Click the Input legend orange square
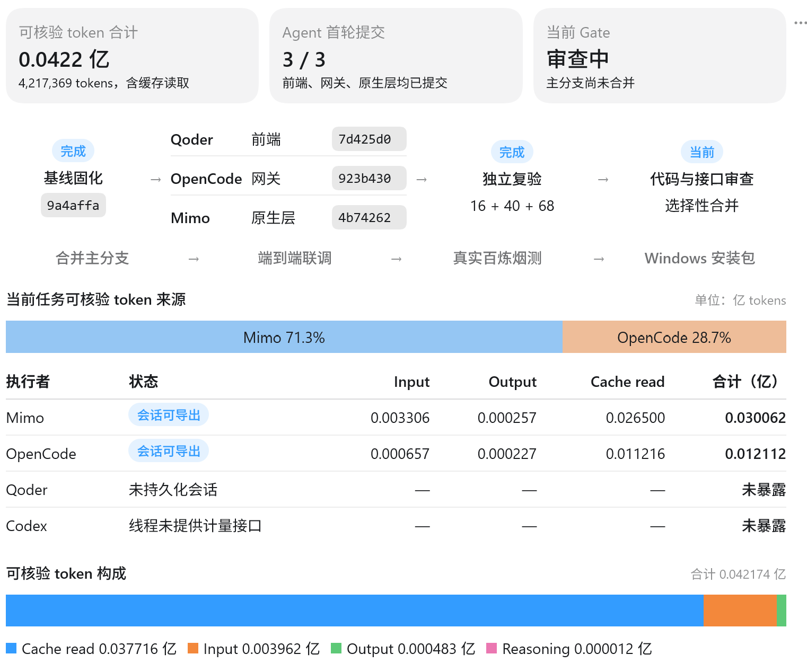 tap(193, 648)
